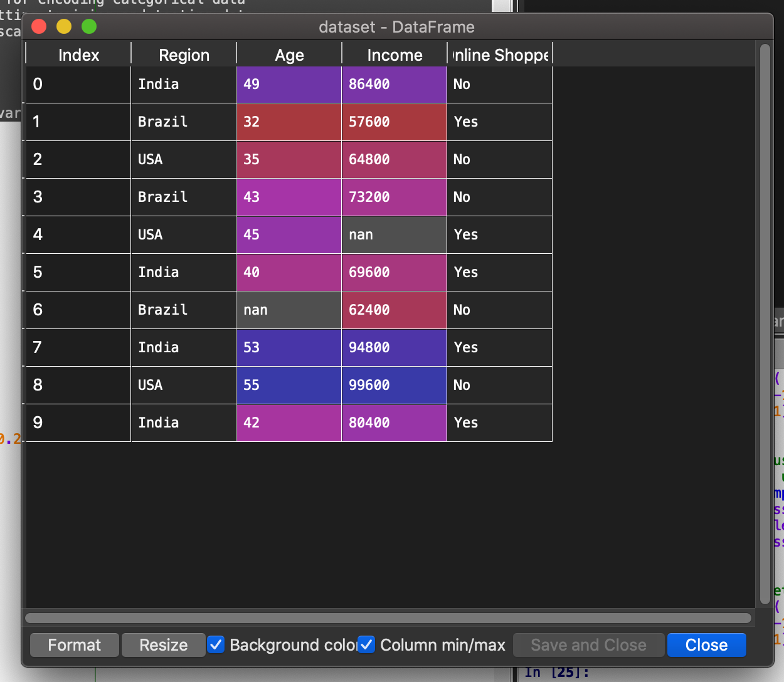Select row index 0
Viewport: 784px width, 682px height.
78,85
